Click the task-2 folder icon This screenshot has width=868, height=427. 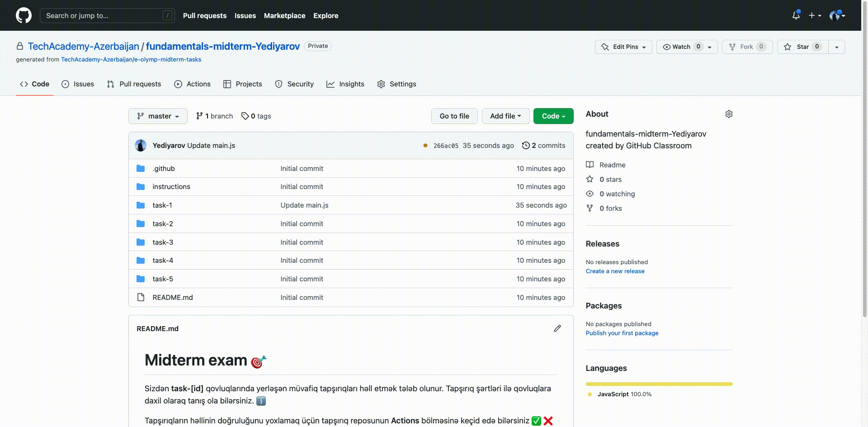click(141, 223)
